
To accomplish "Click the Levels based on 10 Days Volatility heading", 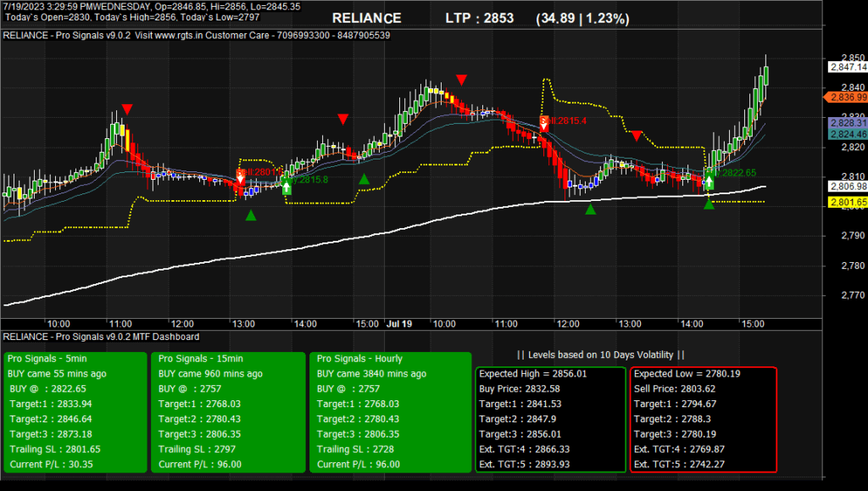I will [x=601, y=354].
